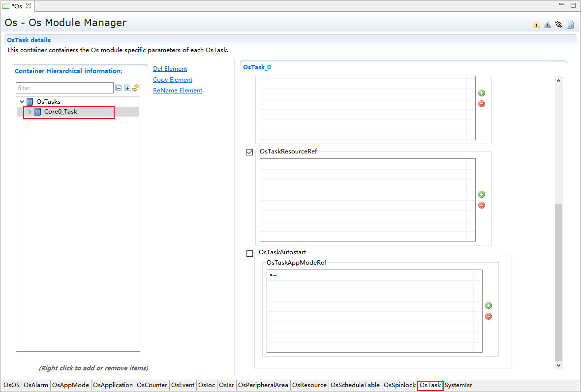Viewport: 581px width, 392px height.
Task: Collapse the OsTasks tree node
Action: point(22,102)
